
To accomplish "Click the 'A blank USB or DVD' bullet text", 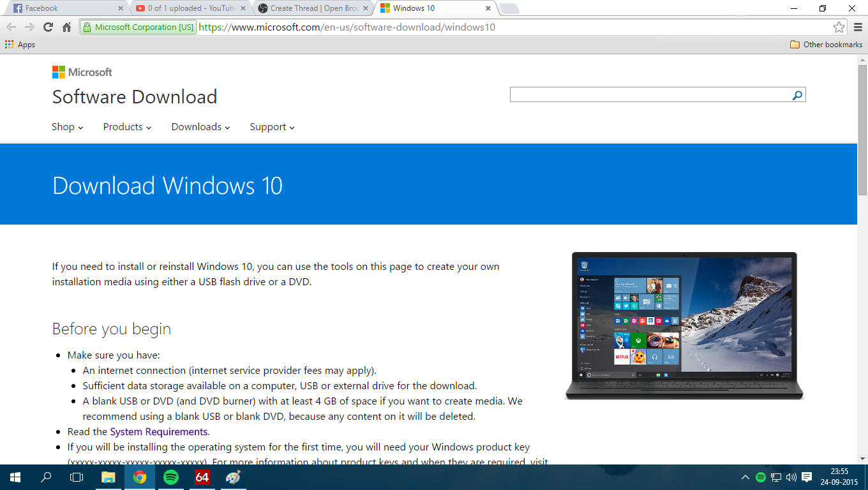I will click(303, 408).
